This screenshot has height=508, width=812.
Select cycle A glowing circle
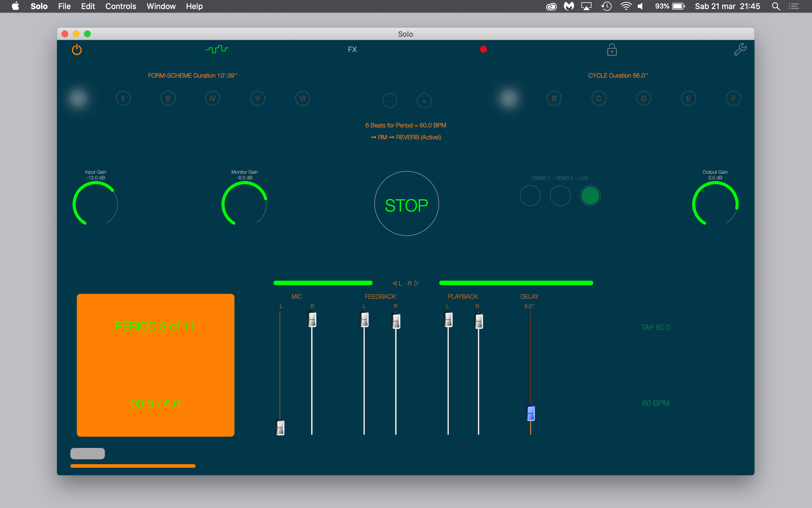click(509, 98)
